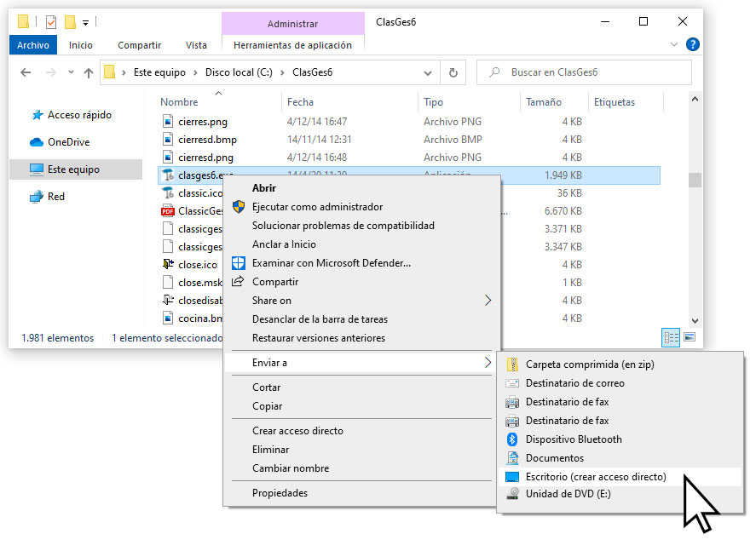The width and height of the screenshot is (756, 551).
Task: Click the clasges6.exe application icon
Action: coord(167,175)
